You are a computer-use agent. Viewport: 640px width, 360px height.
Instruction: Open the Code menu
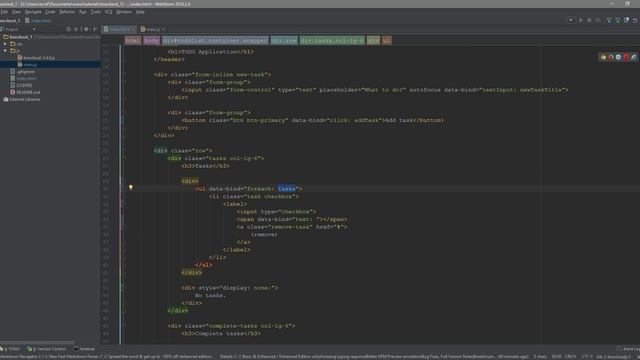pyautogui.click(x=50, y=12)
